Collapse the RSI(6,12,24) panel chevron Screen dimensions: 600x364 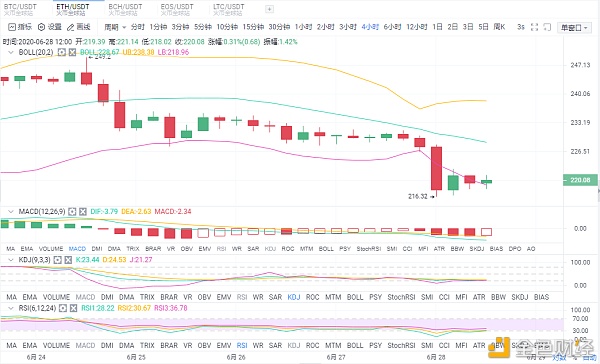pyautogui.click(x=11, y=308)
